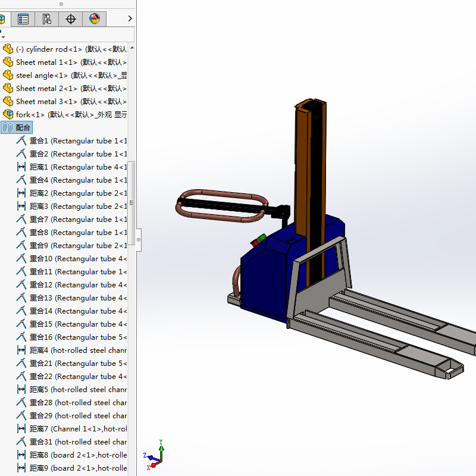Open the DimXpertManager crosshair tab
Image resolution: width=476 pixels, height=476 pixels.
click(x=70, y=19)
